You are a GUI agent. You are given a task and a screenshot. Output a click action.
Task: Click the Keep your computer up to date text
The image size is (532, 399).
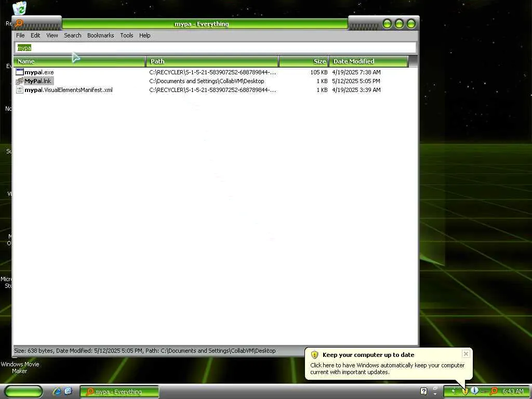[368, 355]
